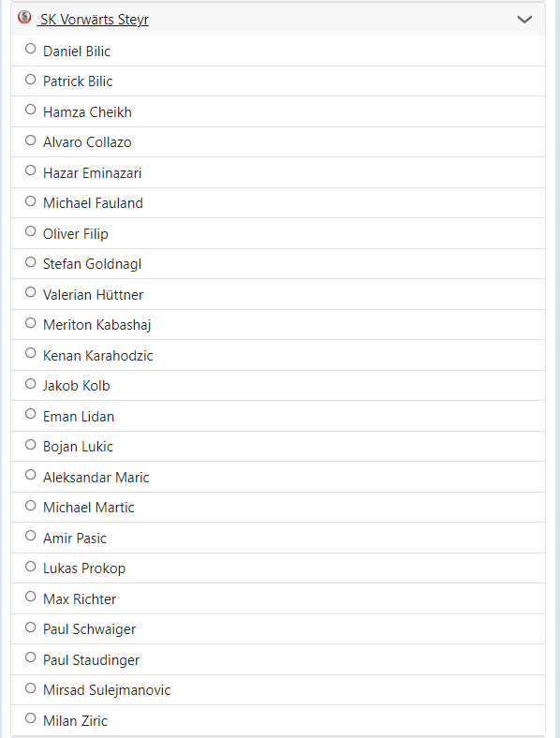Select Kenan Karahodzic radio button
The width and height of the screenshot is (560, 738).
pos(31,352)
